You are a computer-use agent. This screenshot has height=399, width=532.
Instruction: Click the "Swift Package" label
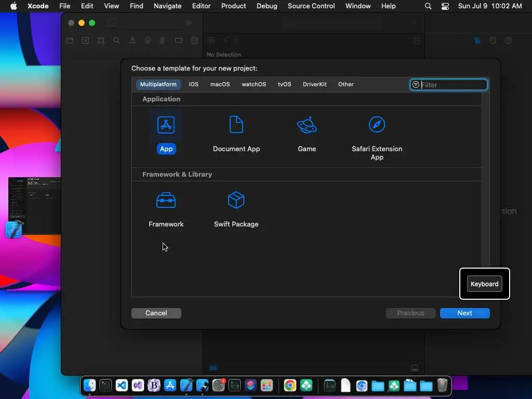pos(236,224)
